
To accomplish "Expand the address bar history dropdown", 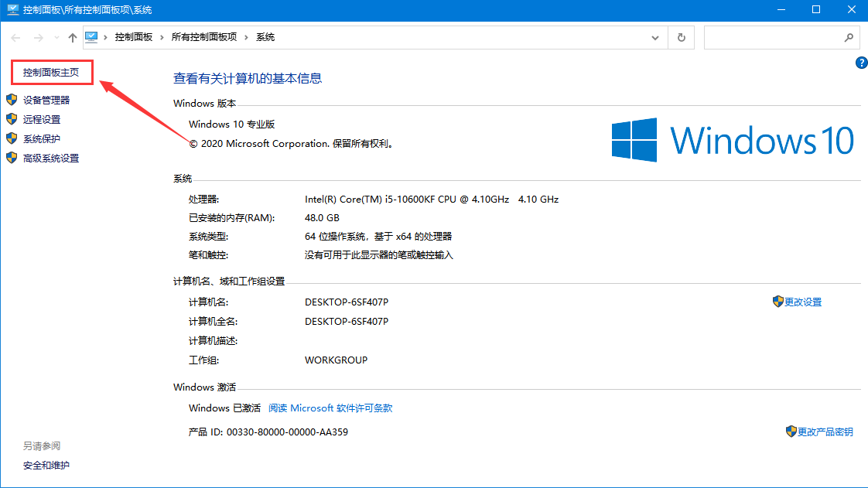I will [655, 37].
